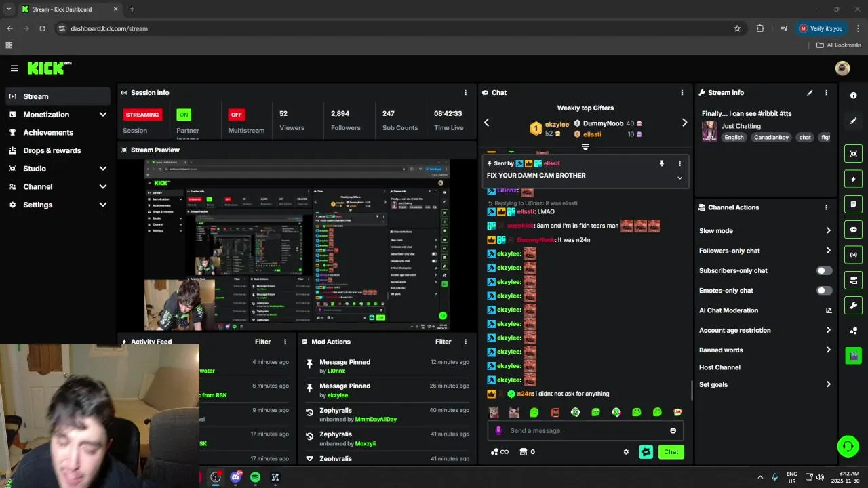The height and width of the screenshot is (488, 868).
Task: Open Host Channel action
Action: pos(719,367)
